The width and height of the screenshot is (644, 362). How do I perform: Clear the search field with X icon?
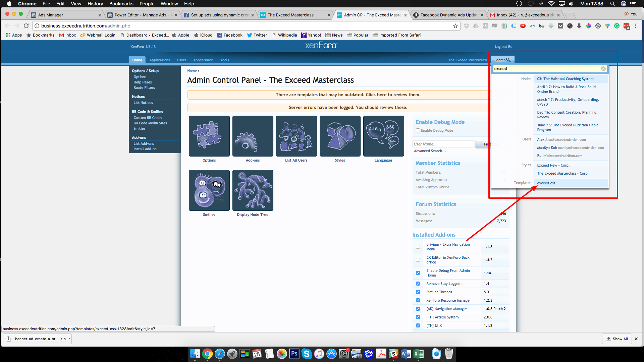click(603, 69)
